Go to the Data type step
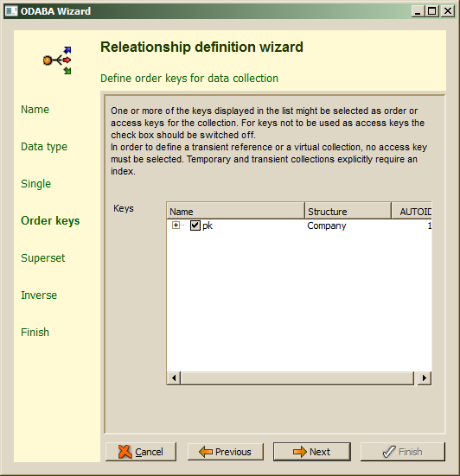 point(44,147)
